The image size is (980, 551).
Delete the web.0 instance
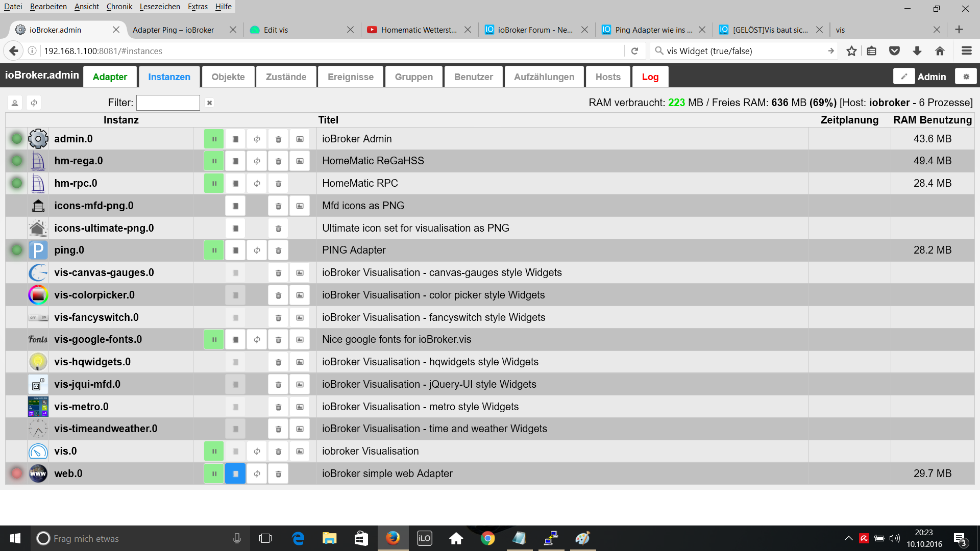tap(278, 473)
